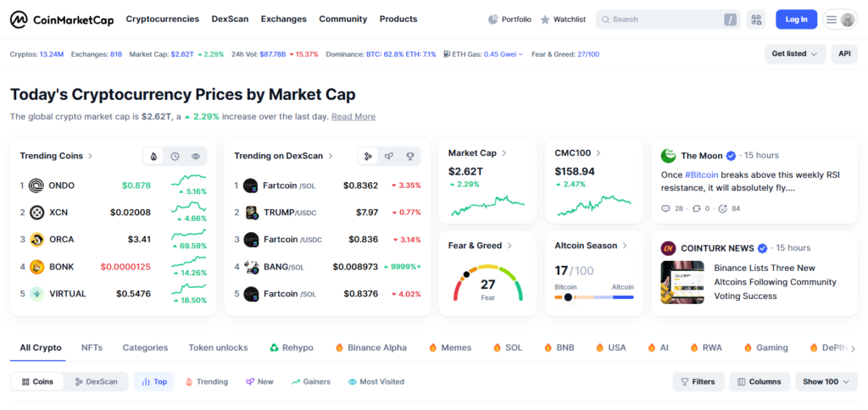Expand the Trending Coins chevron

(90, 156)
